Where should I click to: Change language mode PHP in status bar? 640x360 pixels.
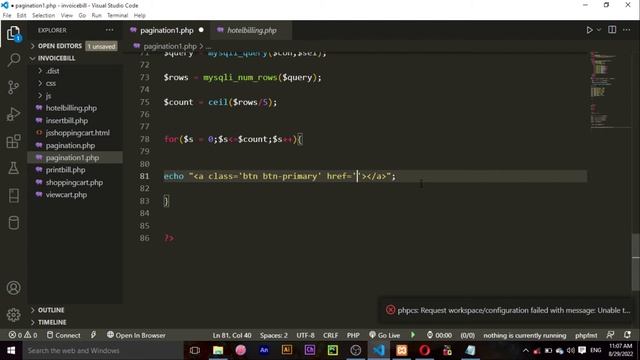click(353, 335)
